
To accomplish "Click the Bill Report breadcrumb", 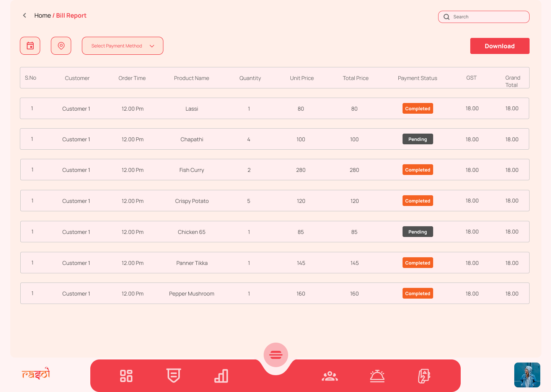I will point(71,15).
